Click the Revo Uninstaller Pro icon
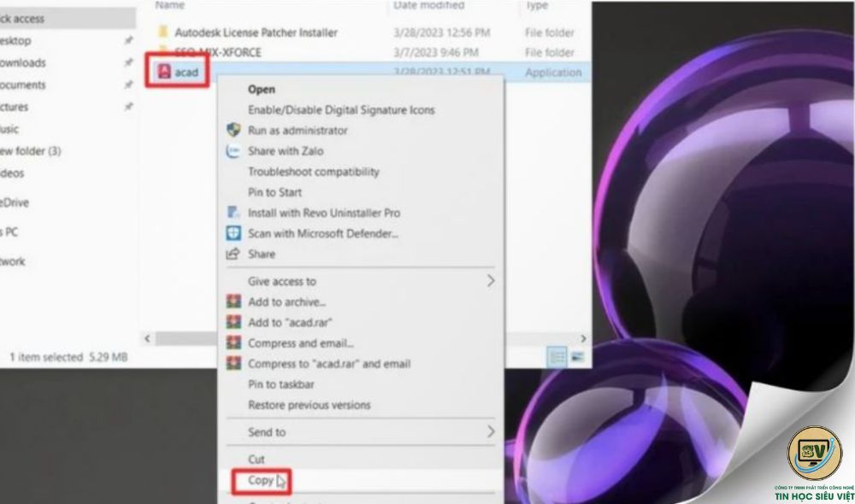 (233, 213)
